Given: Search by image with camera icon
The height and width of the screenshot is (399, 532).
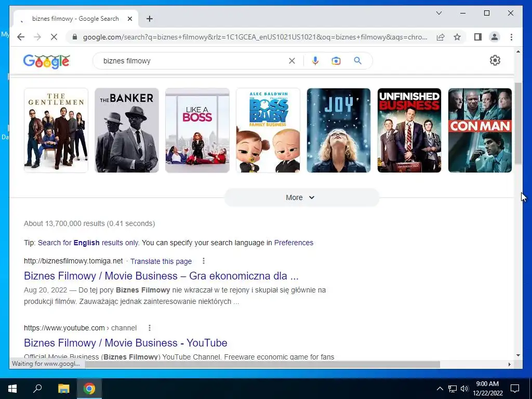Looking at the screenshot, I should click(x=336, y=61).
